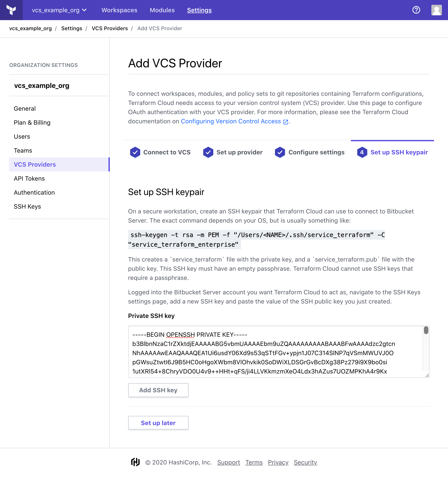Click the Set up provider checkmark icon
Viewport: 448px width, 478px height.
(x=208, y=152)
